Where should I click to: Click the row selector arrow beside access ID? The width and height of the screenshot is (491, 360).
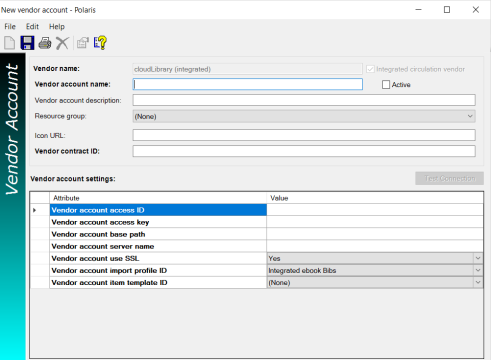(35, 210)
